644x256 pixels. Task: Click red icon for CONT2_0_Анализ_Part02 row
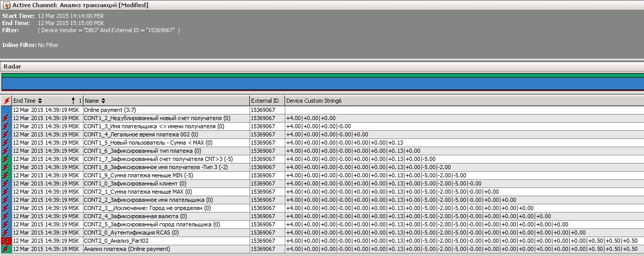(x=6, y=241)
